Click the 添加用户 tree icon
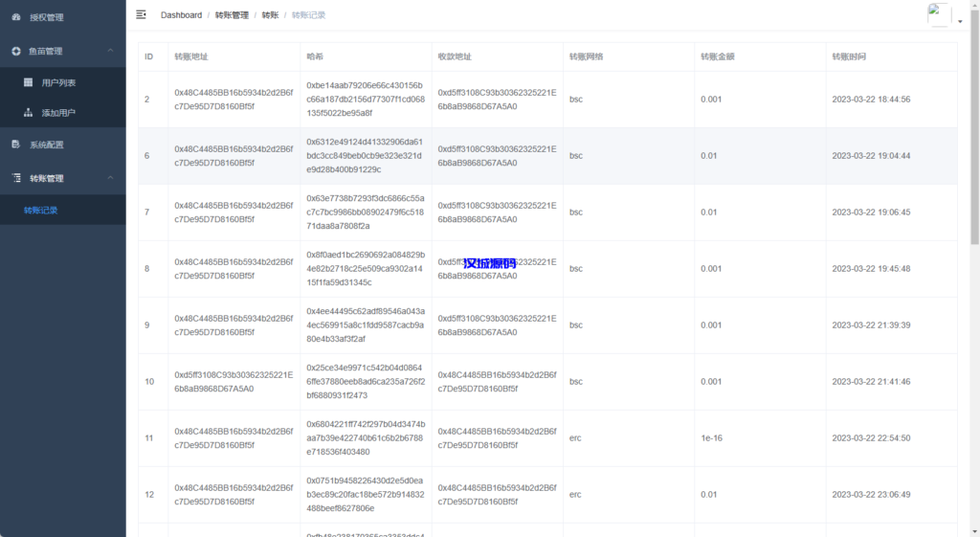980x537 pixels. [x=29, y=113]
